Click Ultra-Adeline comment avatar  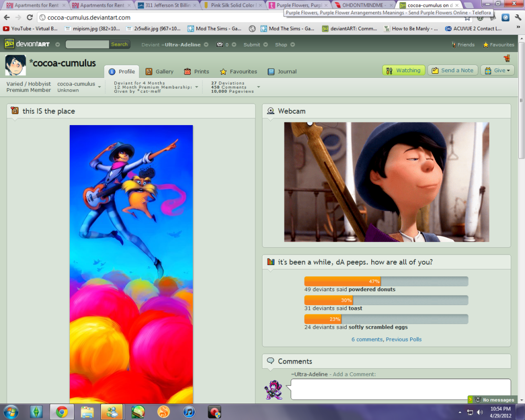click(274, 390)
